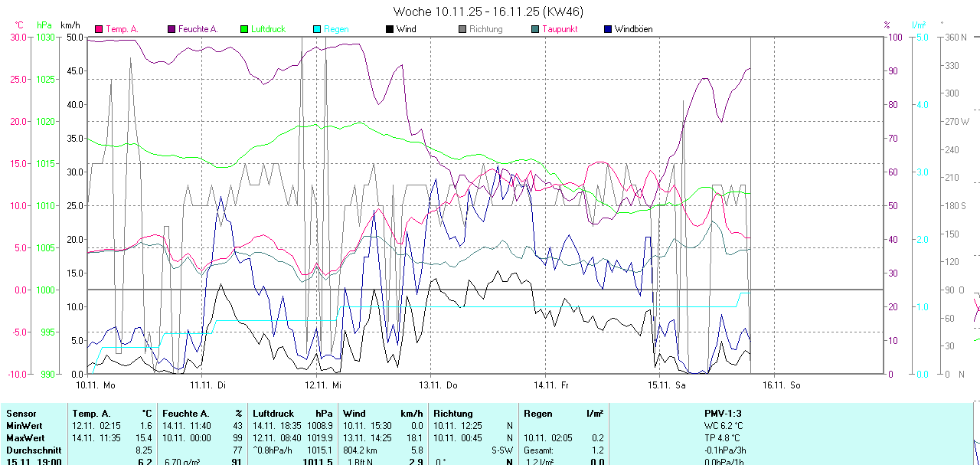Click the purple Feuchte A. legend square
The width and height of the screenshot is (980, 465).
click(171, 29)
